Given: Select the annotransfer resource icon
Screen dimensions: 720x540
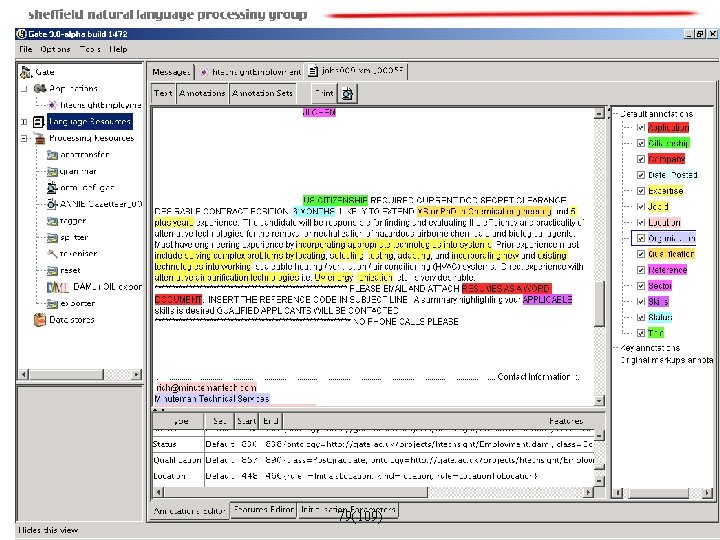Looking at the screenshot, I should [x=52, y=155].
